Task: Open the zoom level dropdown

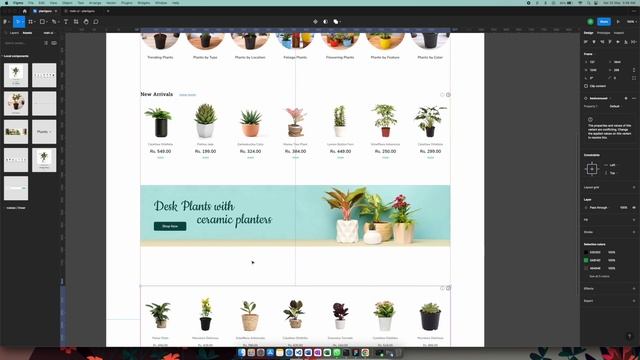Action: click(631, 22)
